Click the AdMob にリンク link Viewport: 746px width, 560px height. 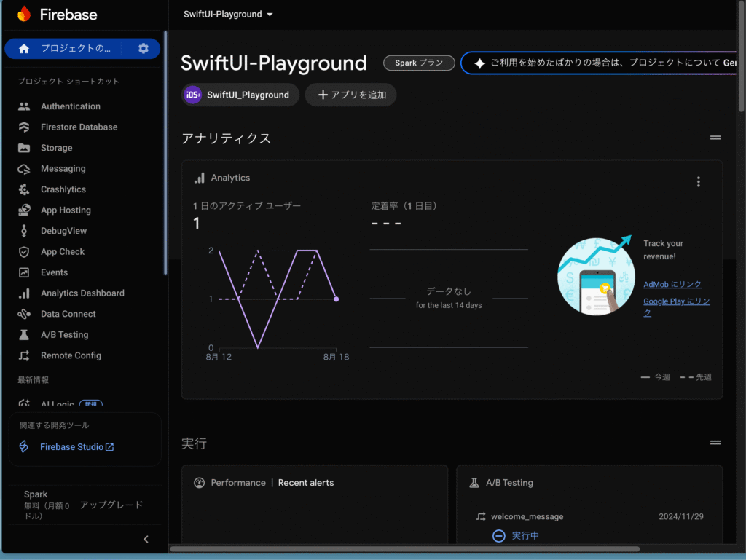pos(672,284)
